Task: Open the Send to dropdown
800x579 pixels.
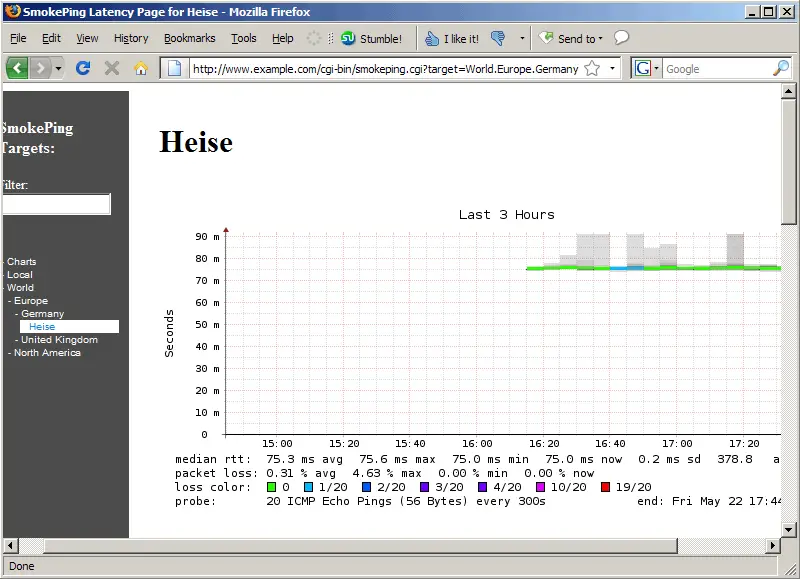Action: click(x=571, y=39)
